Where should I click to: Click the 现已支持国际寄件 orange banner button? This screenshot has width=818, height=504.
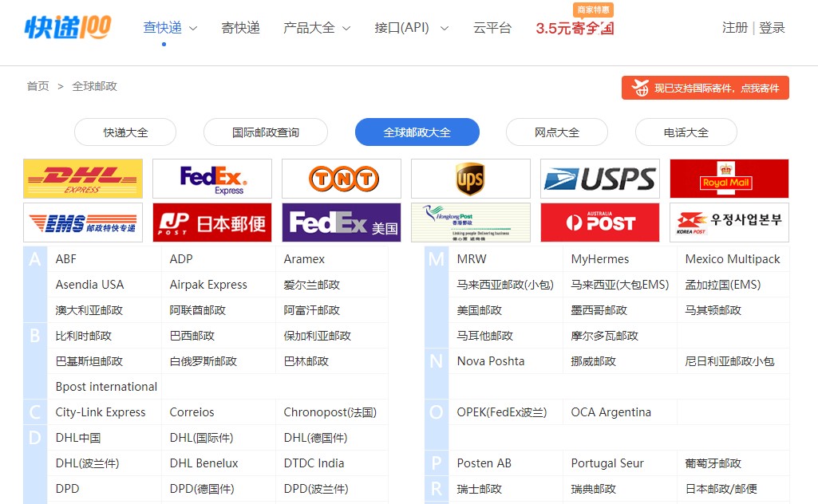click(705, 88)
